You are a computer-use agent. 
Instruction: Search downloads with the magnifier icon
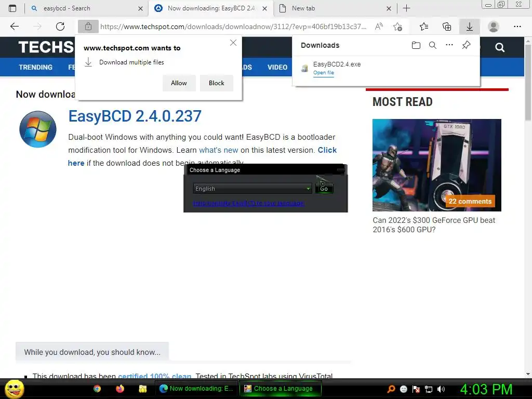tap(433, 45)
